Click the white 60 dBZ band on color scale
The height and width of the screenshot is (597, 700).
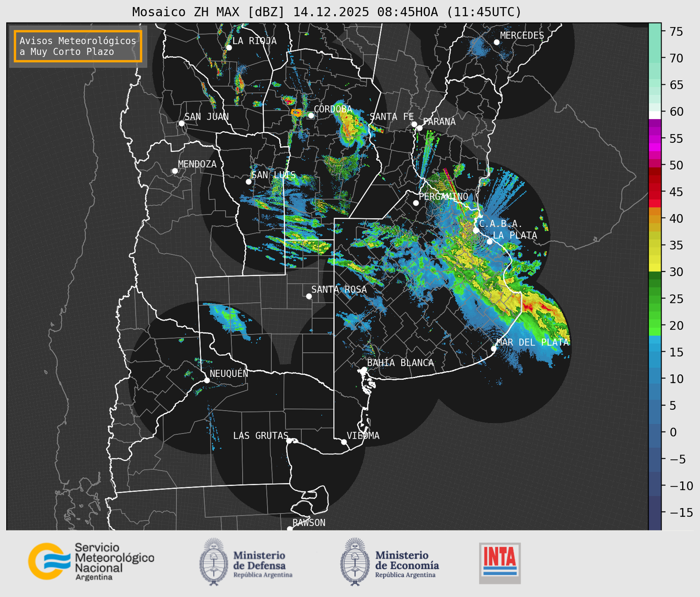coord(655,115)
